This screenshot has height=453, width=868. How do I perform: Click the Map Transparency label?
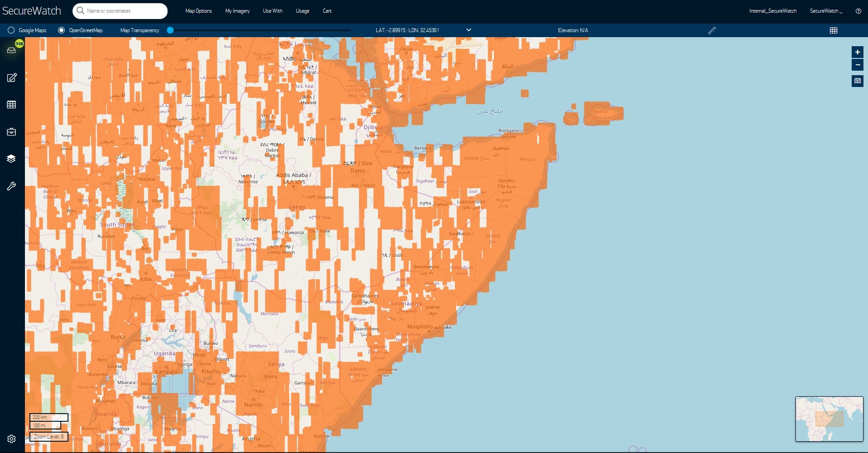(140, 30)
